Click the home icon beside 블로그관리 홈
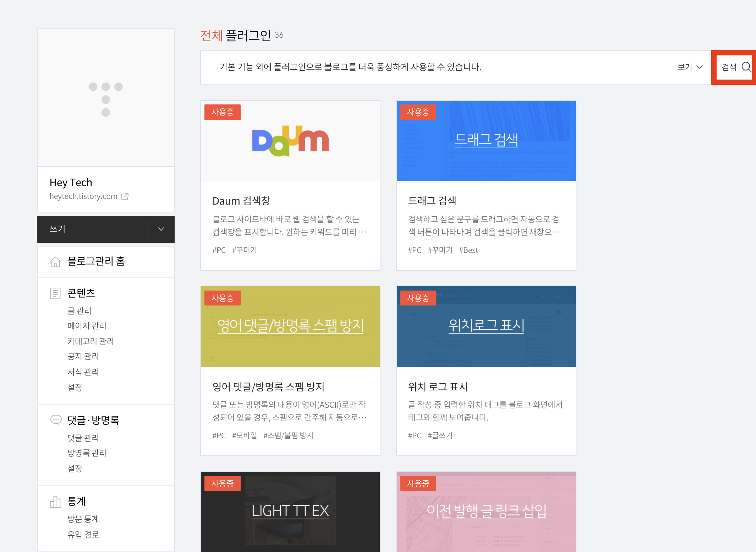 (55, 262)
